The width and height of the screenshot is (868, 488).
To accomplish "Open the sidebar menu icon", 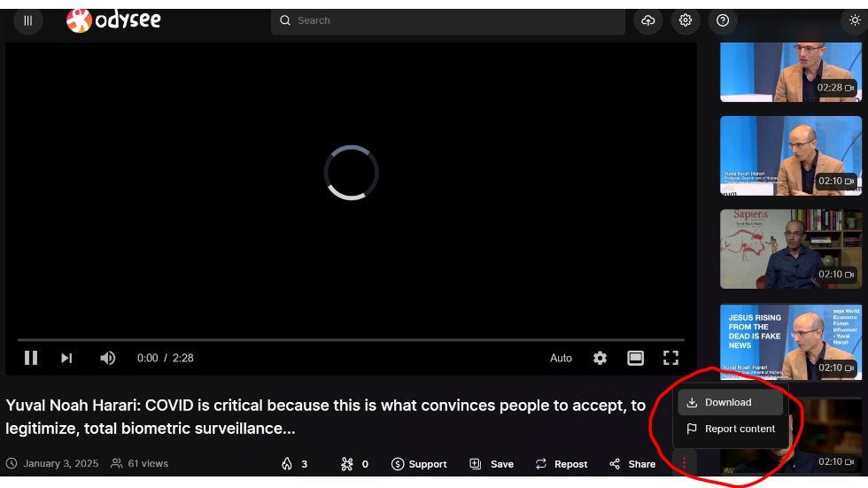I will click(27, 21).
